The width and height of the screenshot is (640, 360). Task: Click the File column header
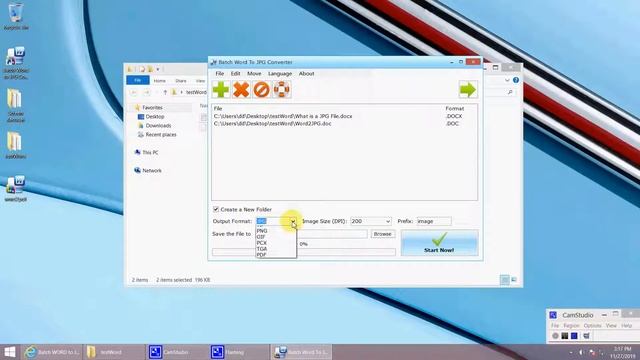tap(218, 109)
